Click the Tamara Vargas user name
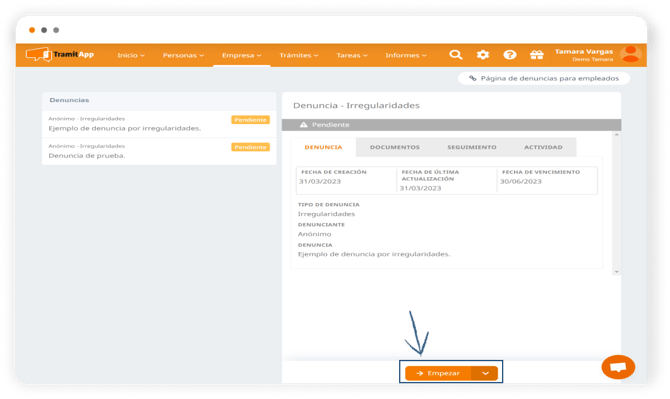The height and width of the screenshot is (399, 670). (584, 51)
